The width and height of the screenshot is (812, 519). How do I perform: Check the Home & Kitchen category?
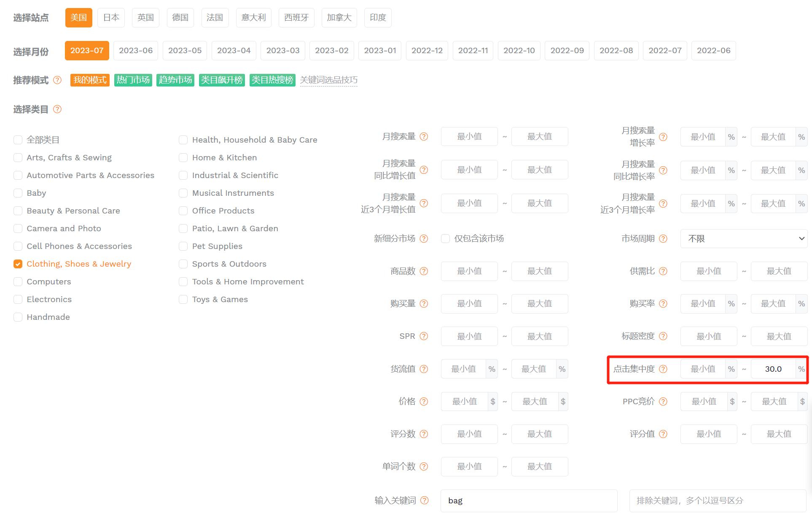tap(183, 158)
